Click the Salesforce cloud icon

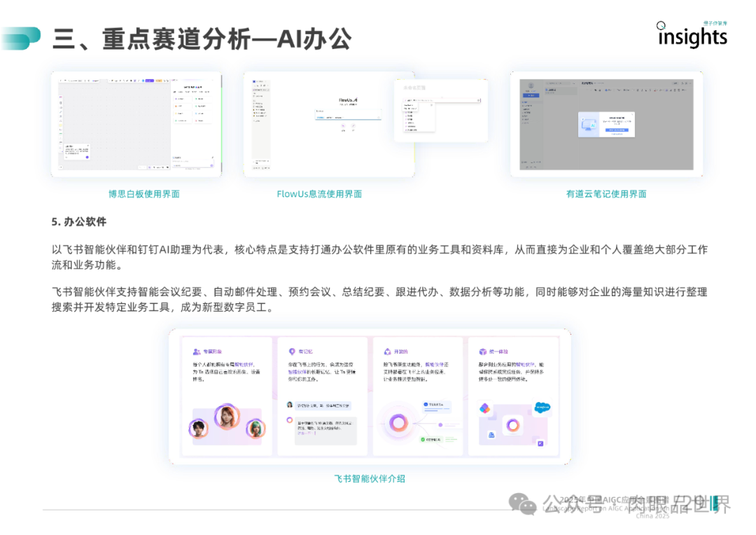pyautogui.click(x=542, y=408)
